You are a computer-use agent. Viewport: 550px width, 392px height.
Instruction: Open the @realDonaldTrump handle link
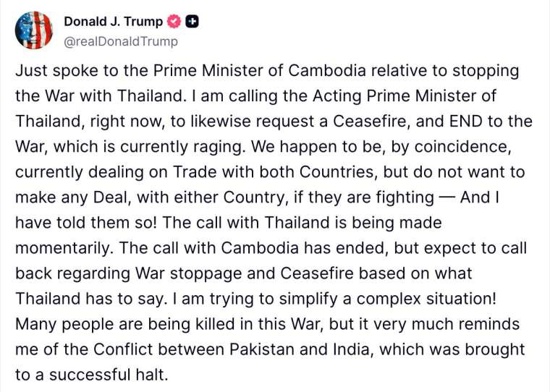(121, 41)
